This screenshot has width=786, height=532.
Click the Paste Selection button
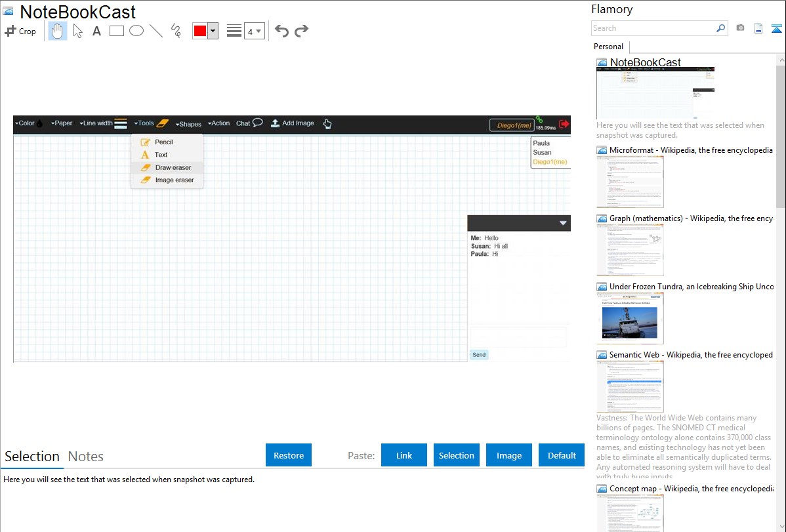[x=456, y=455]
